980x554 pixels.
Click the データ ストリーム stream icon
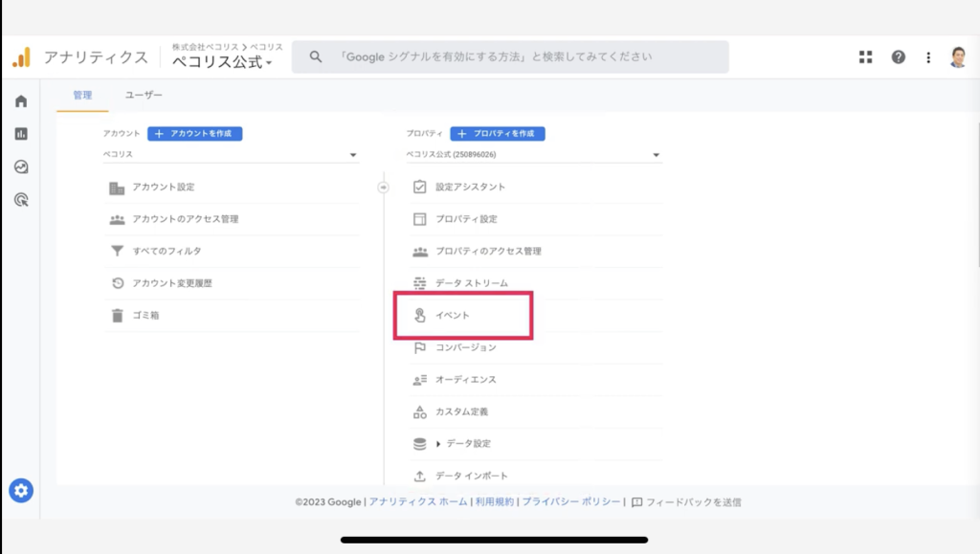pos(419,283)
